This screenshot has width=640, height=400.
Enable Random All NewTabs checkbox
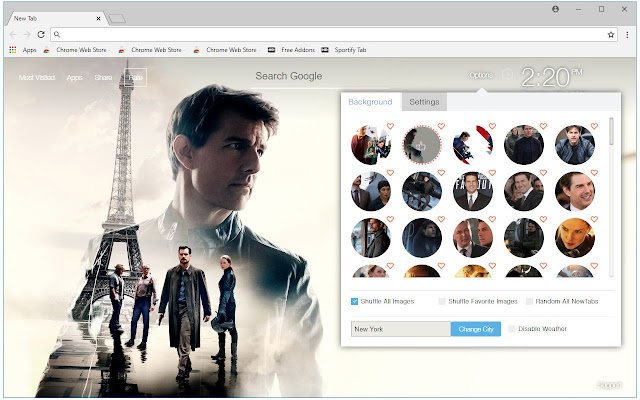pos(529,302)
